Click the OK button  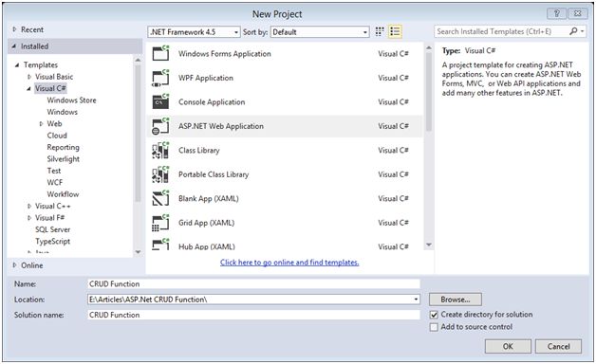[508, 346]
